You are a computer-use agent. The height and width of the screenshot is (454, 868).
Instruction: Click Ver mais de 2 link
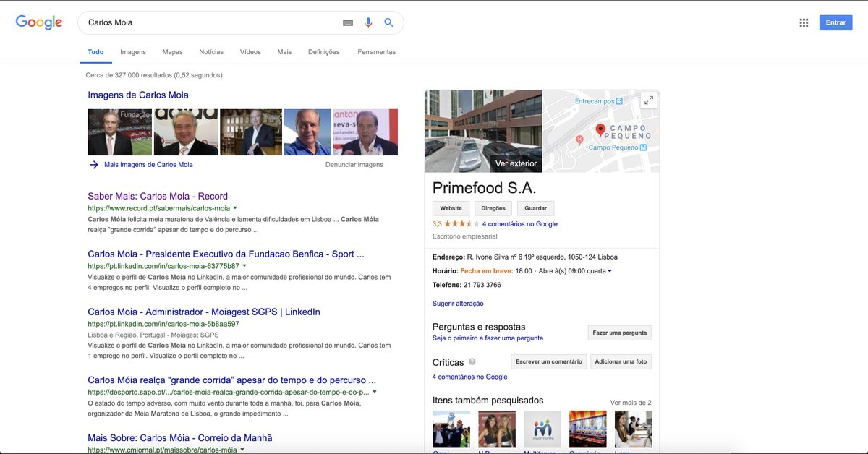[631, 403]
